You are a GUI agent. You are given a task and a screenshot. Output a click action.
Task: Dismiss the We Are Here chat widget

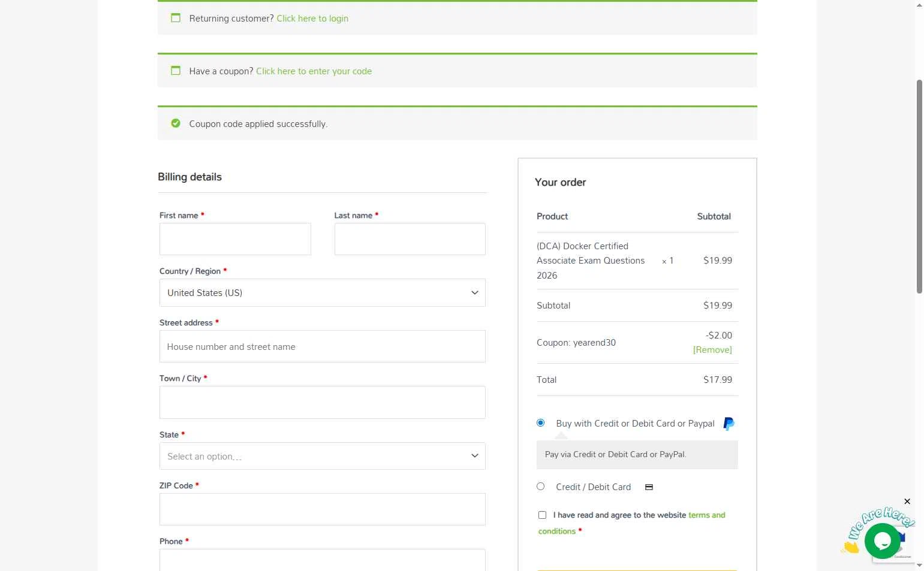(907, 501)
